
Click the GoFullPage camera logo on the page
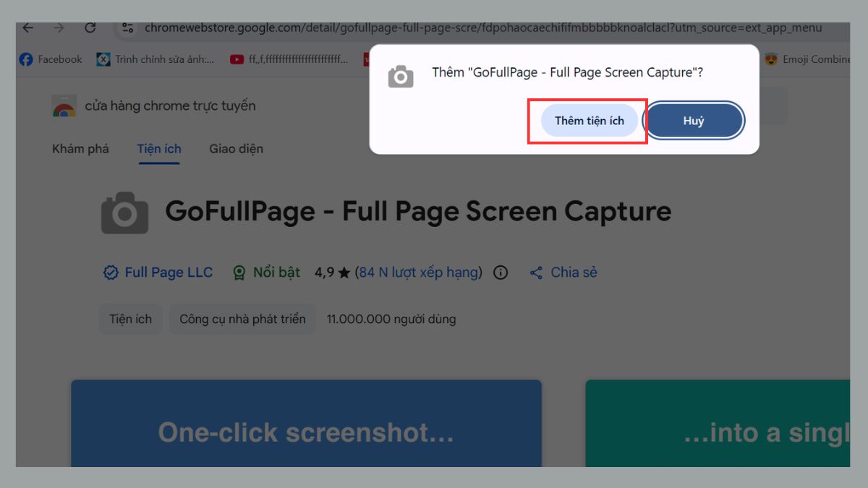(124, 213)
